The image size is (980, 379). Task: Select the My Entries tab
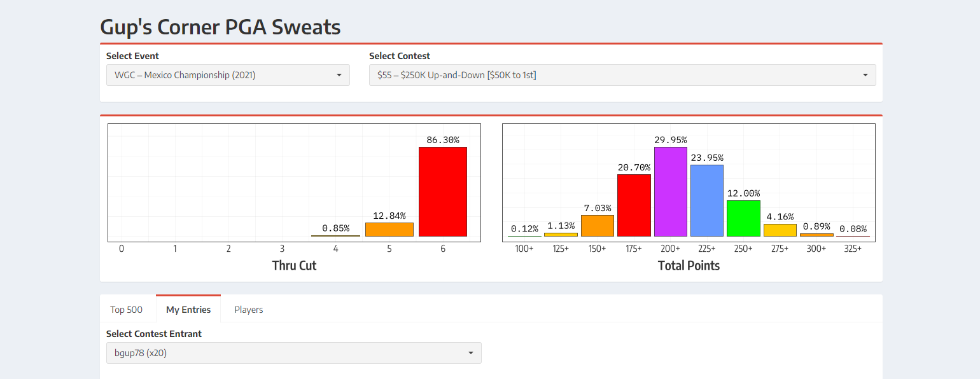tap(188, 310)
